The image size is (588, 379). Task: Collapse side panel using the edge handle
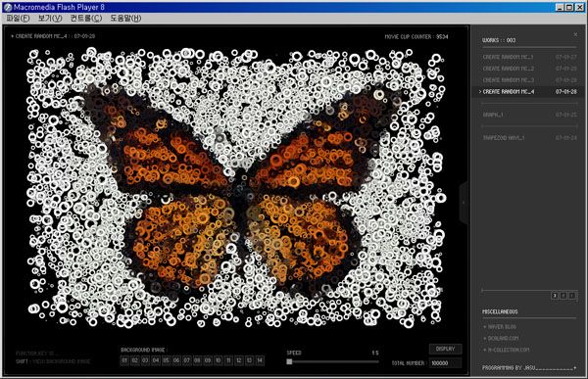(x=464, y=203)
